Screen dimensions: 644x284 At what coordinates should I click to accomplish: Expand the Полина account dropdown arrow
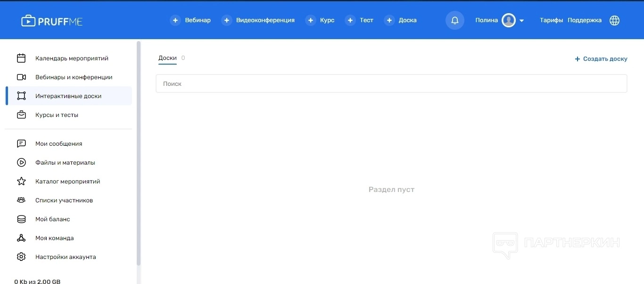tap(521, 21)
